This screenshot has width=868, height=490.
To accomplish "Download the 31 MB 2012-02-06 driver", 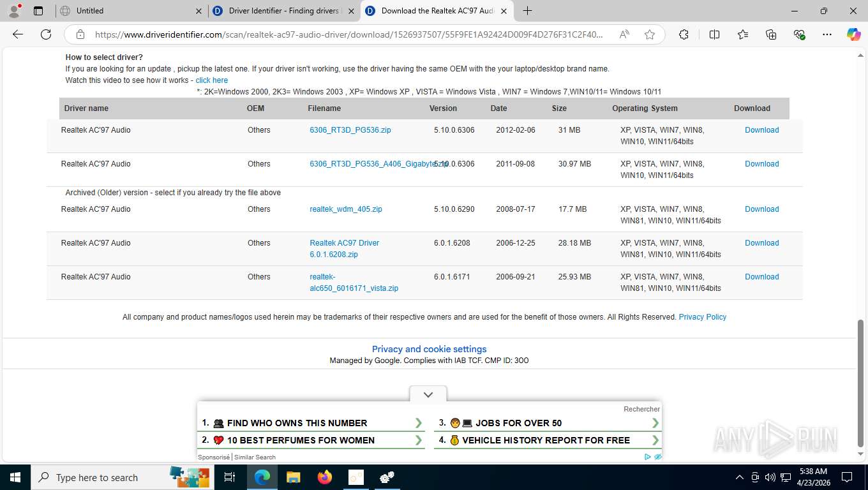I will [x=762, y=130].
